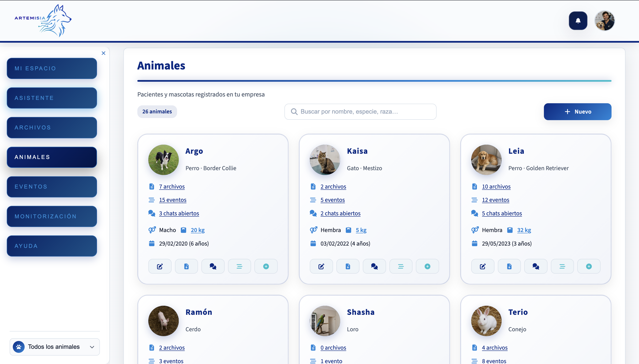Click the 26 animales count badge
The width and height of the screenshot is (639, 364).
pos(157,112)
